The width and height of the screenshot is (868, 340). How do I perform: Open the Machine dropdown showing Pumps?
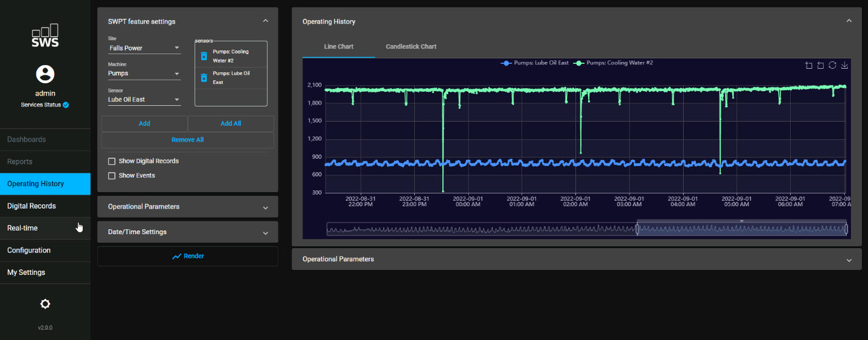pos(144,74)
